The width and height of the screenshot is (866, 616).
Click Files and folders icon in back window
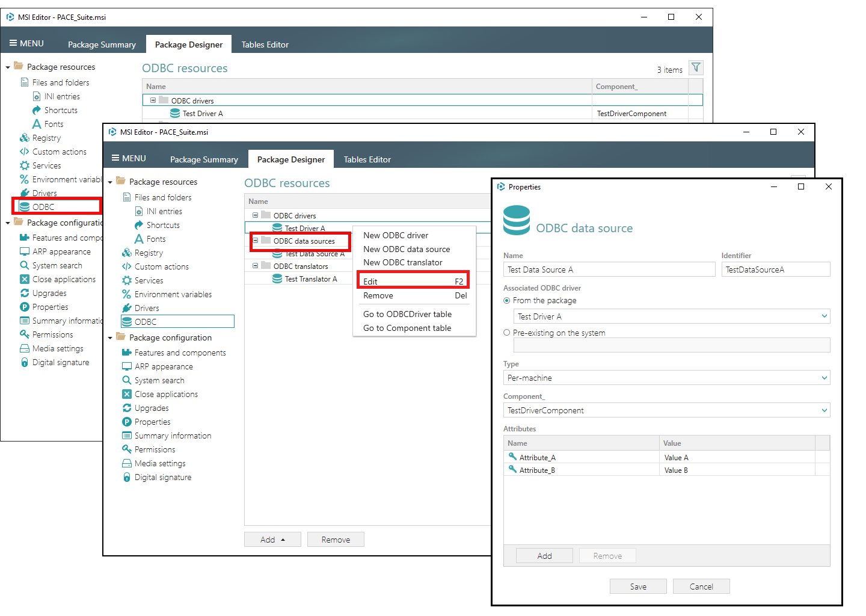tap(25, 82)
